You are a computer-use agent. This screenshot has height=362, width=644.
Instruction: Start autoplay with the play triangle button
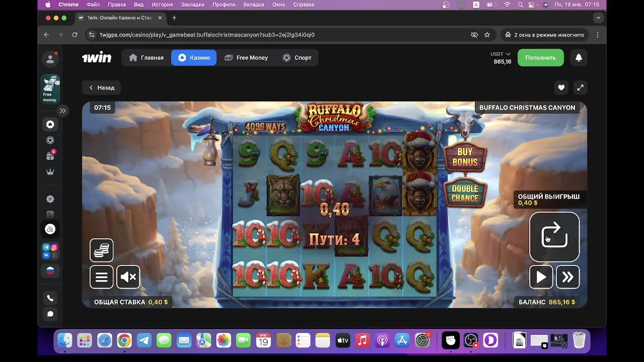tap(541, 277)
